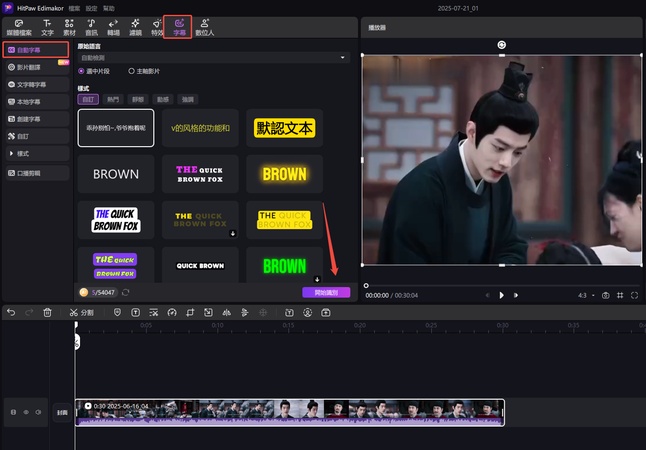Delete selected clip with trash icon
The height and width of the screenshot is (450, 646).
[47, 312]
